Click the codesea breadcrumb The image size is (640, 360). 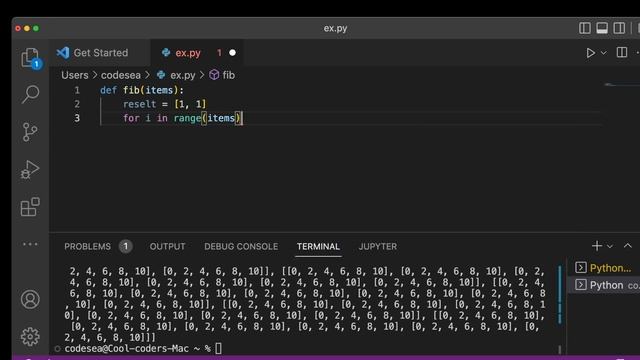tap(121, 75)
